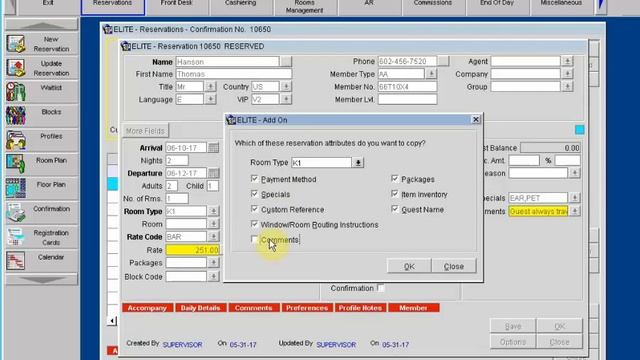Expand the Rate Code dropdown arrow

point(213,237)
